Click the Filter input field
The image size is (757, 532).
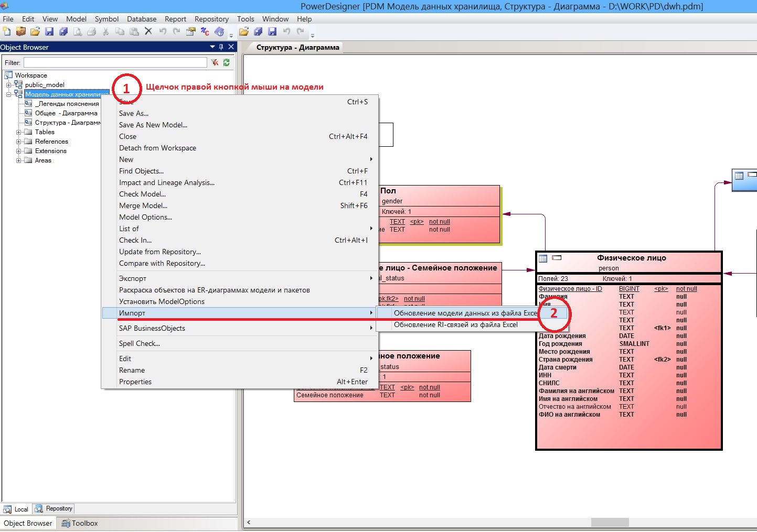click(x=115, y=62)
